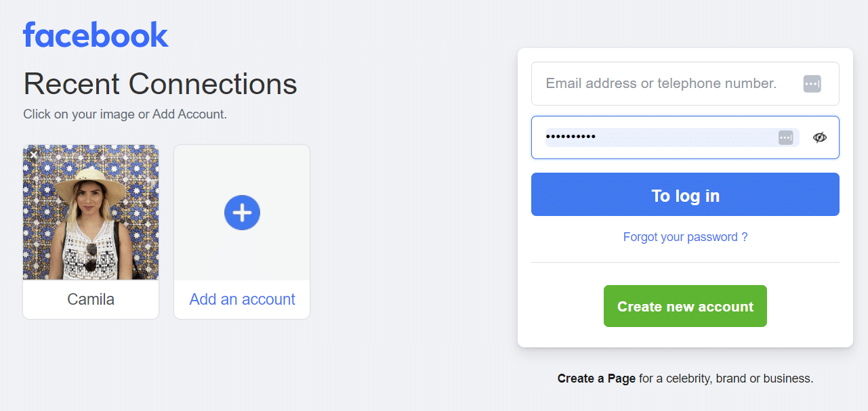
Task: Follow the Create a Page link
Action: [596, 378]
